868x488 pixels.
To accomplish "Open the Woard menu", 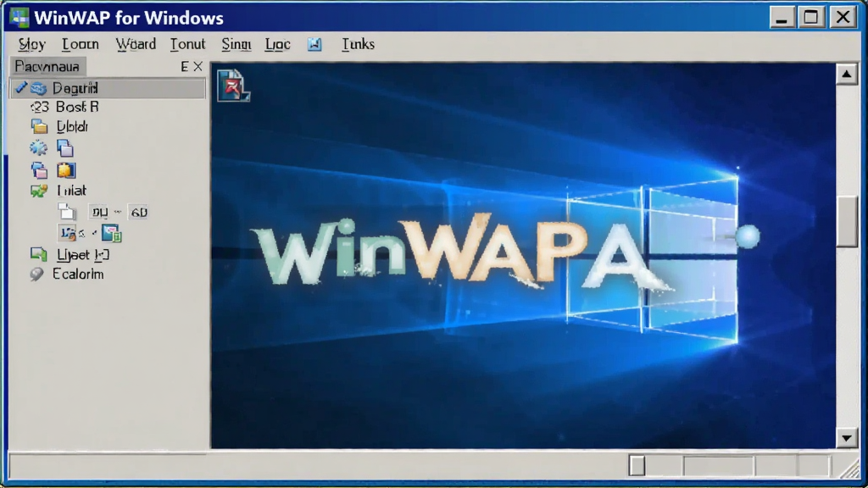I will click(136, 44).
